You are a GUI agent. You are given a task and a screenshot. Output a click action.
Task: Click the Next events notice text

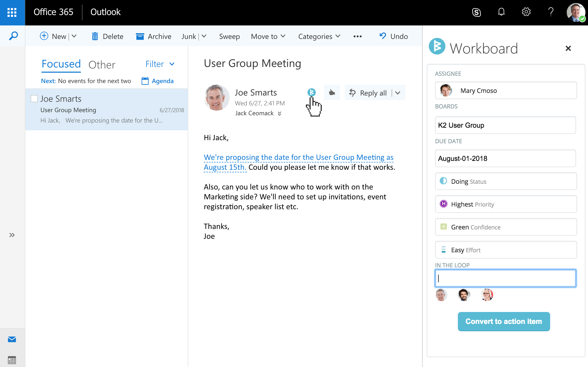[87, 81]
